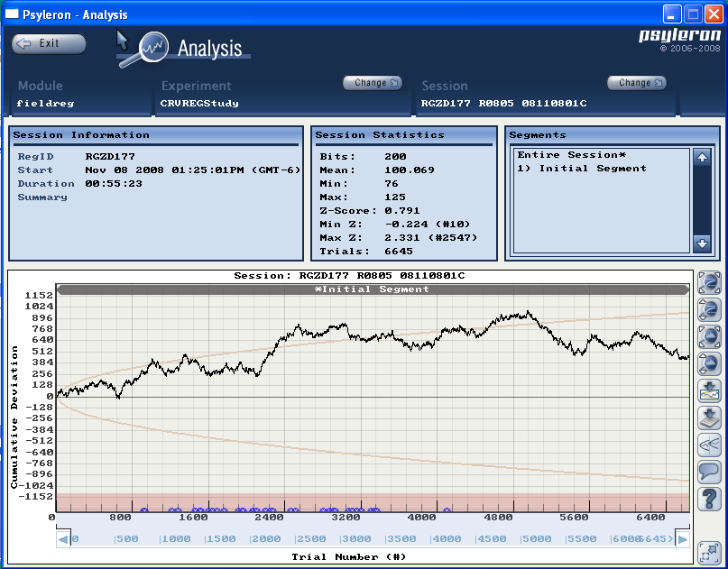The width and height of the screenshot is (728, 569).
Task: Click the fourth histogram view icon
Action: 710,364
